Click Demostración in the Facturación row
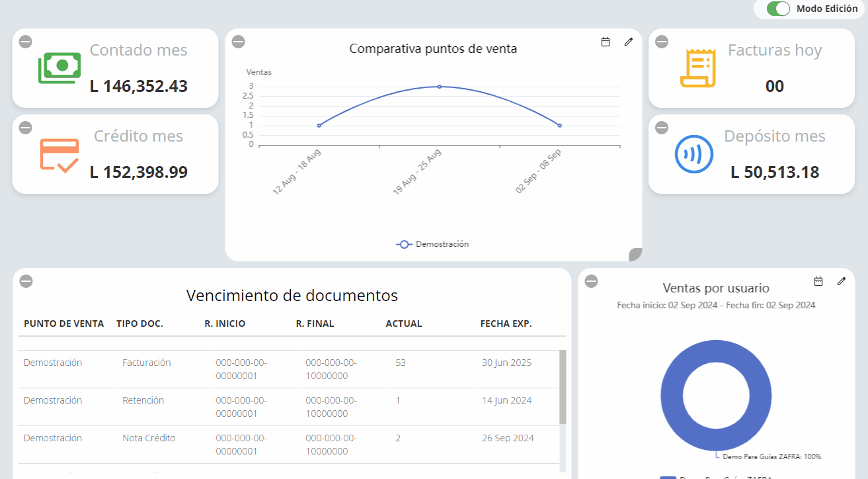 pyautogui.click(x=53, y=363)
